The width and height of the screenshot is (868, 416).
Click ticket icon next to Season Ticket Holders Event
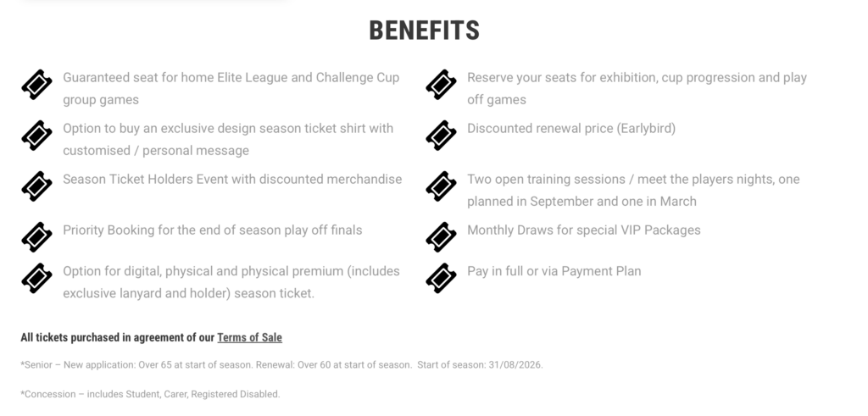pos(36,186)
